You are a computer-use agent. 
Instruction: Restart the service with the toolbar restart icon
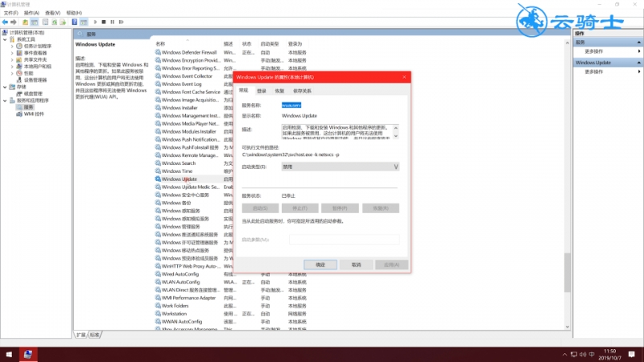122,23
